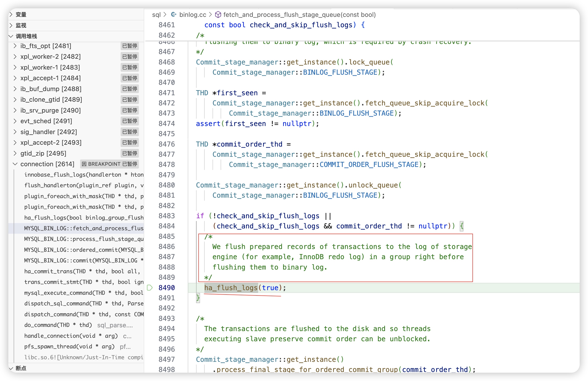The height and width of the screenshot is (381, 588).
Task: Click the gutter next to line number 8483
Action: click(150, 216)
